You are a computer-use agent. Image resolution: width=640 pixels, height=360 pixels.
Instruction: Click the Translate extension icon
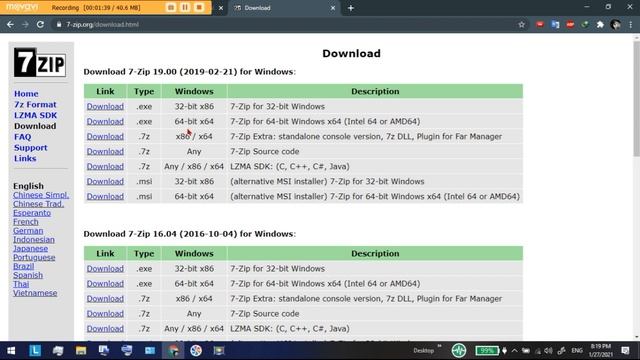coord(555,24)
